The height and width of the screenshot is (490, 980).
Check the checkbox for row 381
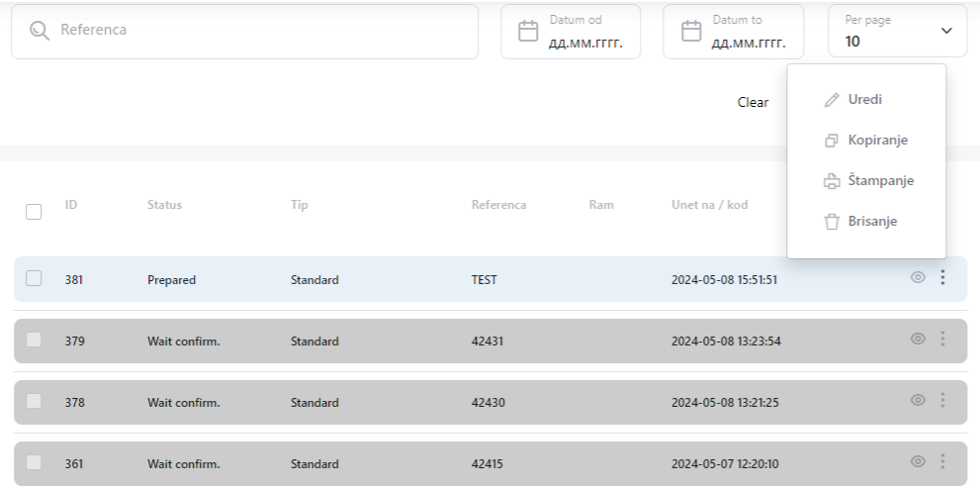pyautogui.click(x=34, y=279)
